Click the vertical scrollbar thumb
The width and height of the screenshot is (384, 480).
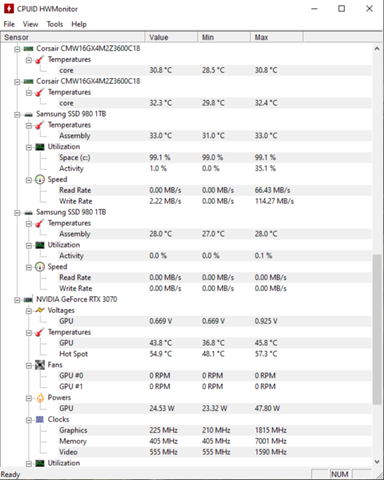377,329
